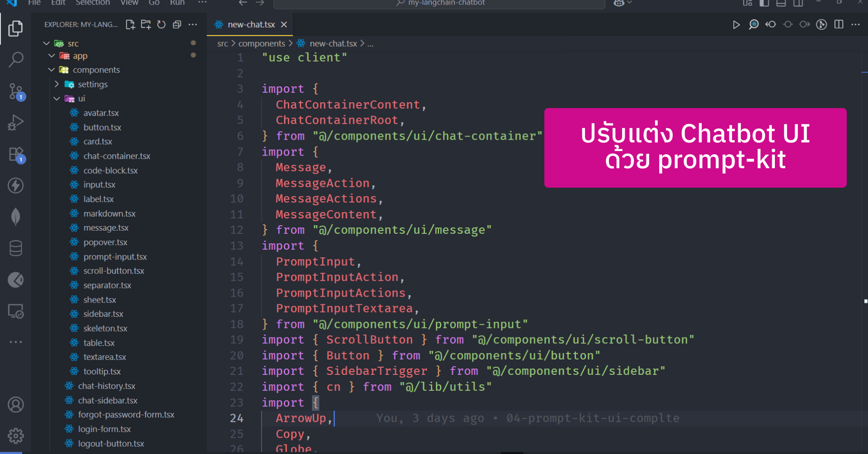Open prompt-input.tsx file

[115, 257]
